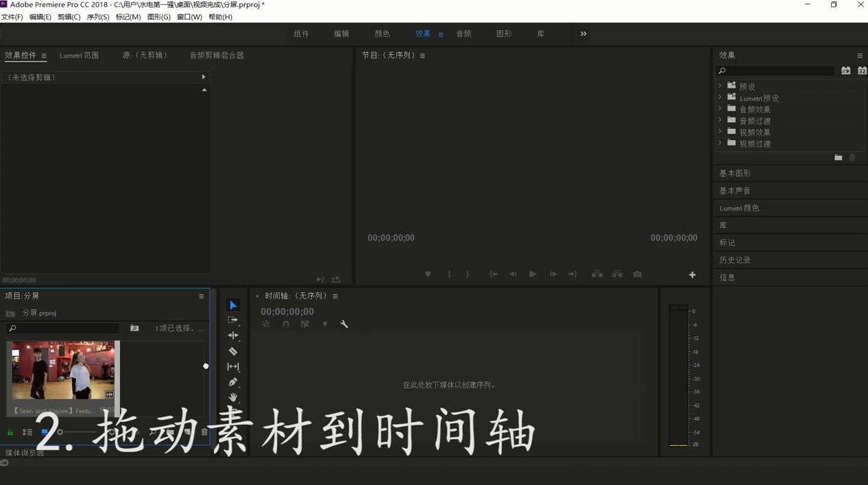Toggle accelerated effects filter button
The width and height of the screenshot is (868, 485).
[x=846, y=71]
